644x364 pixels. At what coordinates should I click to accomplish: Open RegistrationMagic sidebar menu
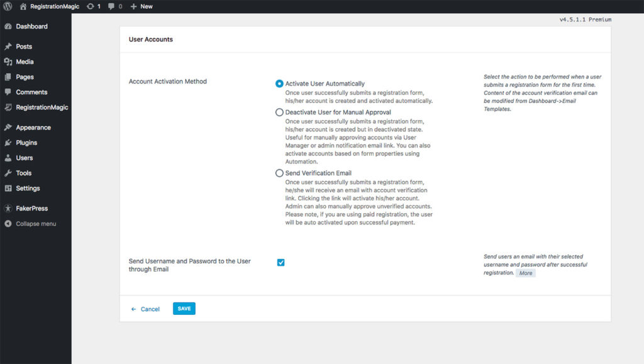[42, 108]
